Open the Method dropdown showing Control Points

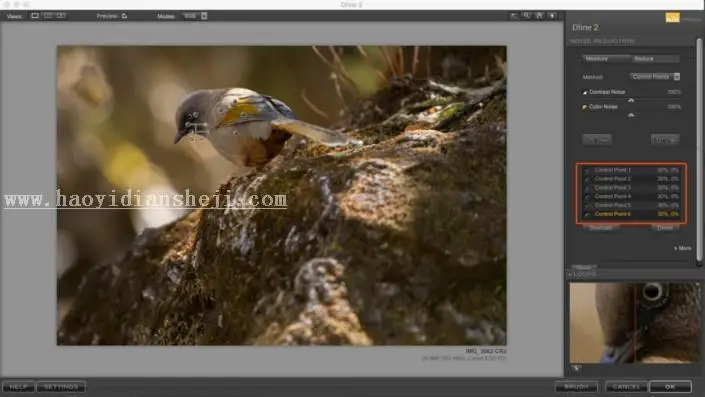click(x=655, y=77)
